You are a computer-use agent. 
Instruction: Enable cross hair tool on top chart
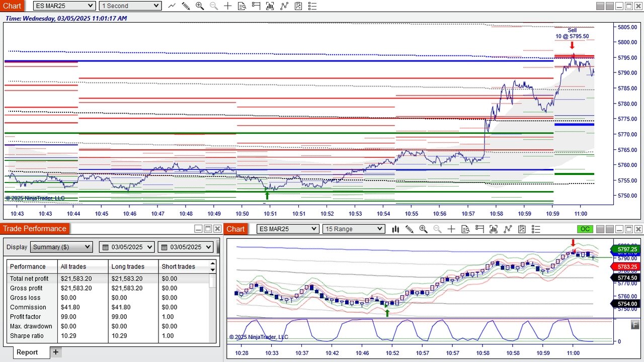point(228,6)
